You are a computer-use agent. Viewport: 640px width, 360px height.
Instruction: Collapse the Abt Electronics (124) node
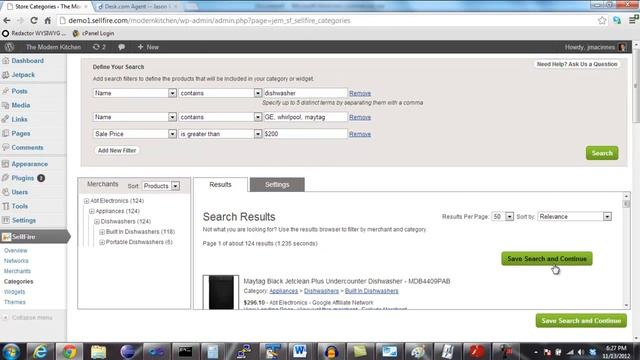pos(87,201)
